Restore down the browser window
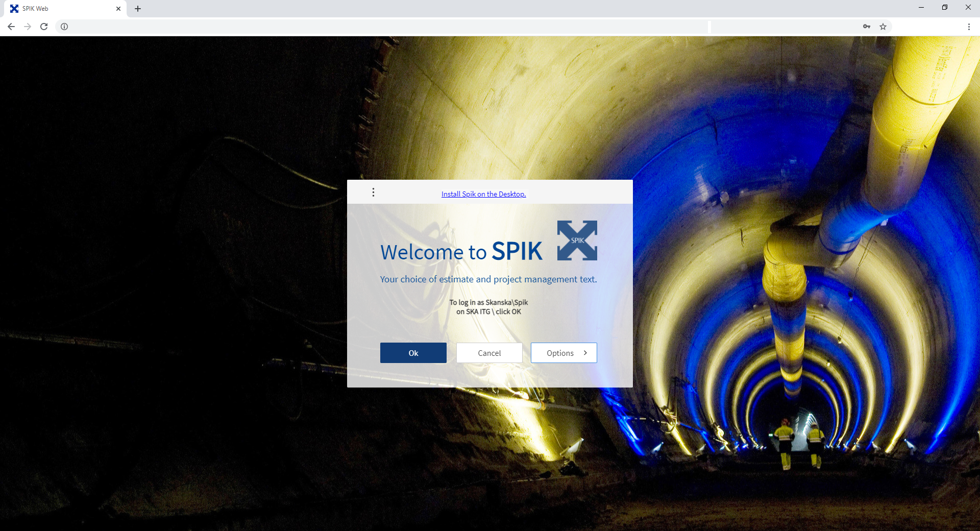 pos(945,7)
